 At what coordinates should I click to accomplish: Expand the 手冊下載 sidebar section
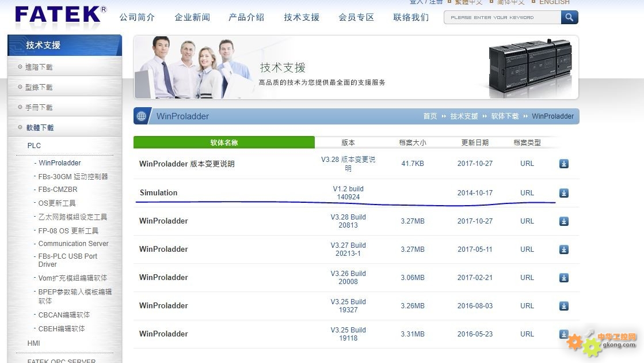(64, 107)
